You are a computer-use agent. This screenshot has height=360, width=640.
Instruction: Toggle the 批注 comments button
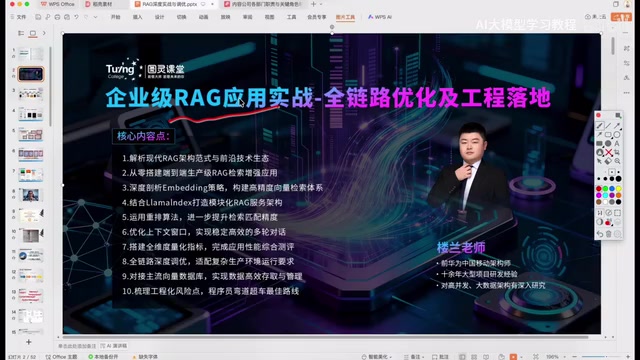[x=440, y=357]
